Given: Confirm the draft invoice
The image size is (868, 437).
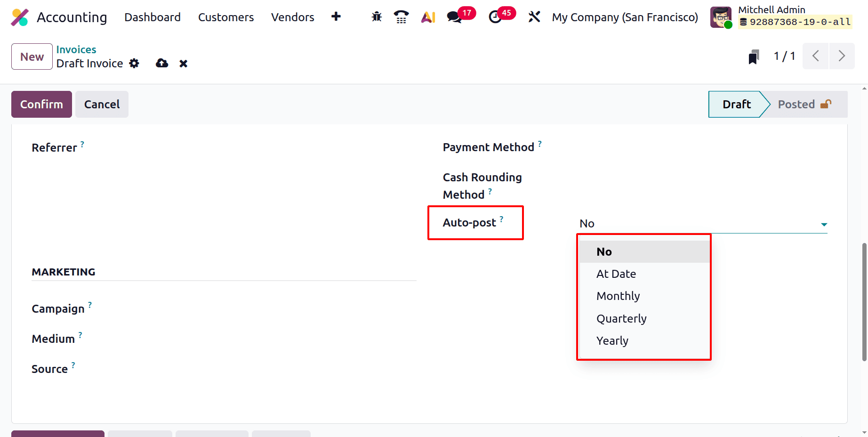Looking at the screenshot, I should click(41, 104).
